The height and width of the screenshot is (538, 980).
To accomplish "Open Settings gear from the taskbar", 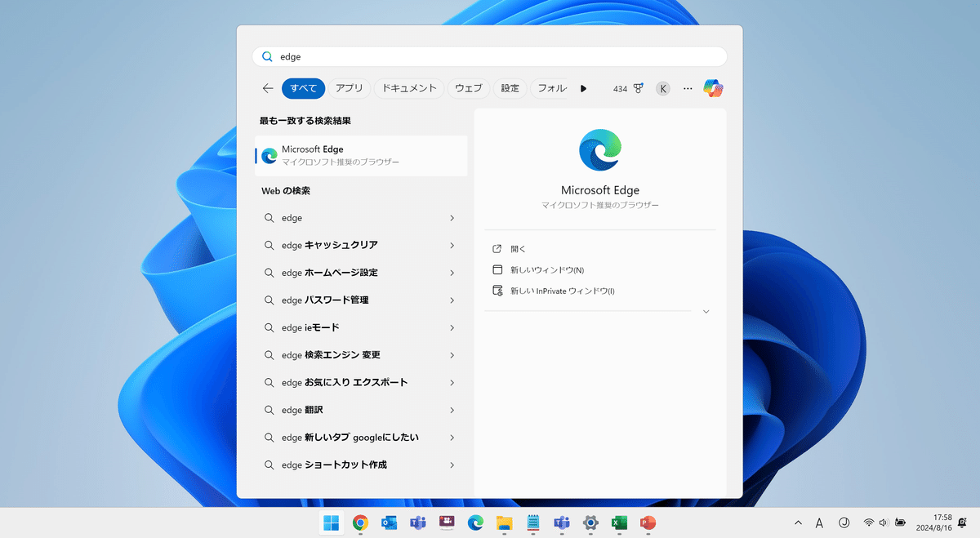I will coord(590,522).
